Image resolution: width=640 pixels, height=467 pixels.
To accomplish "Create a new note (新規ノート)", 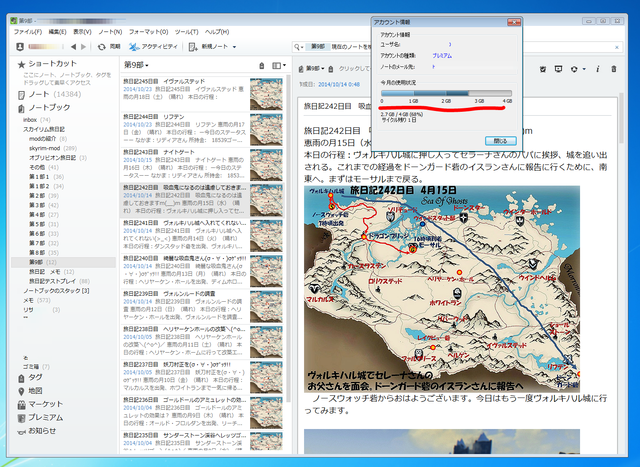I will (x=208, y=47).
